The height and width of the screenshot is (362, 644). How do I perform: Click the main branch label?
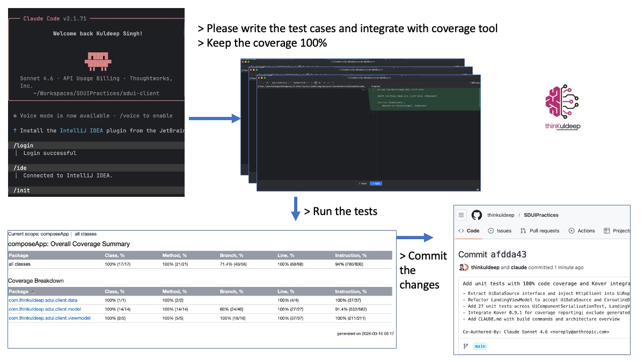coord(480,346)
